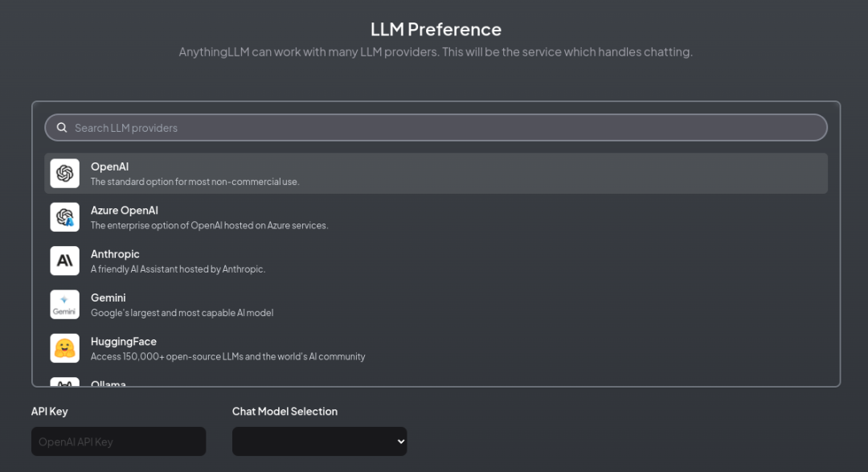The width and height of the screenshot is (868, 472).
Task: Select the OpenAI provider name
Action: [x=109, y=166]
